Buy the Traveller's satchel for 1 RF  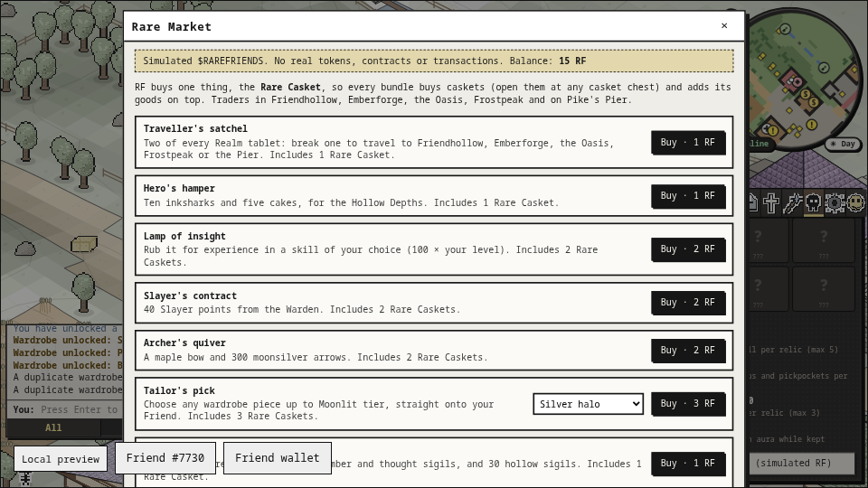pos(688,143)
